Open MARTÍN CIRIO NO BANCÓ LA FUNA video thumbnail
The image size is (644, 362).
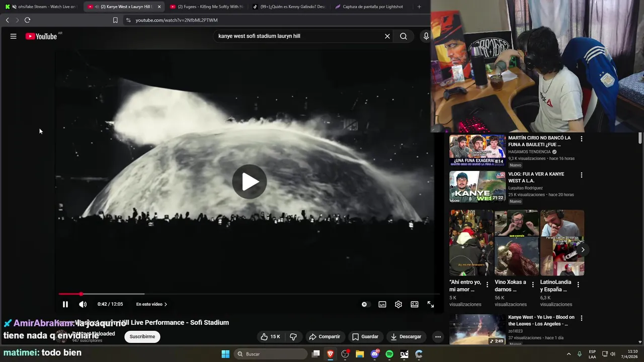pos(477,150)
